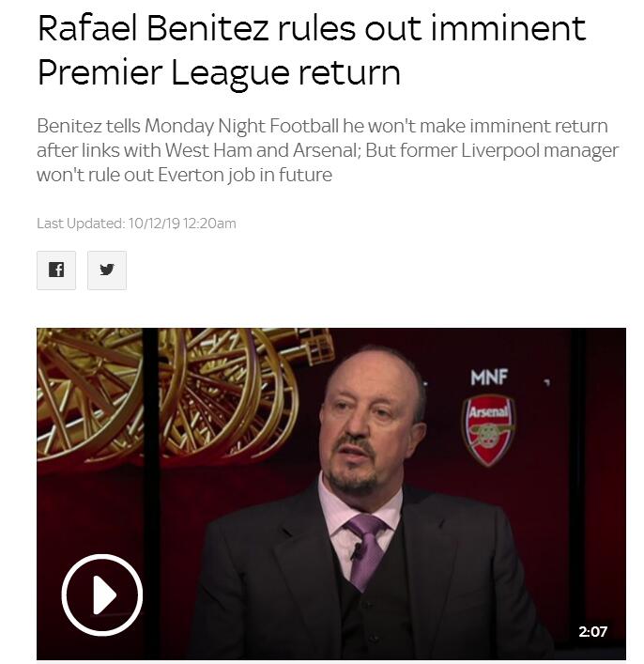The image size is (644, 664).
Task: Click the 12:20am time stamp
Action: (x=209, y=223)
